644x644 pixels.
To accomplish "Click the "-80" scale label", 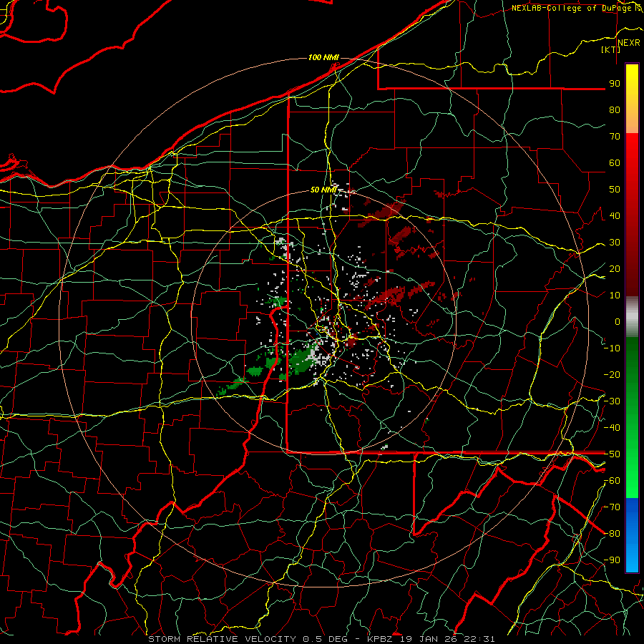I will [x=612, y=534].
